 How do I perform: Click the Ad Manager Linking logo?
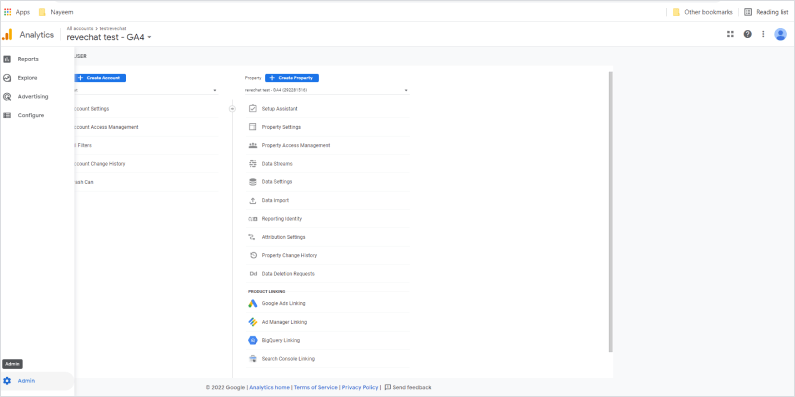(253, 322)
